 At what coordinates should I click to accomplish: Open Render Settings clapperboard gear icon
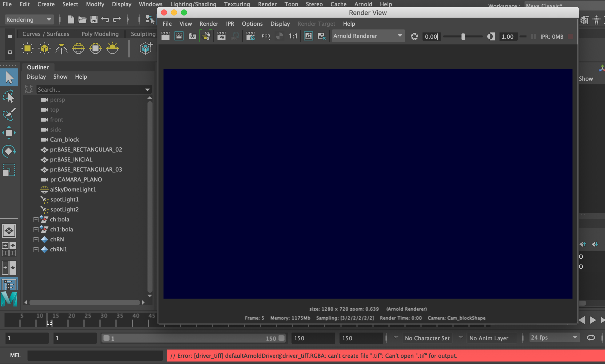click(250, 36)
